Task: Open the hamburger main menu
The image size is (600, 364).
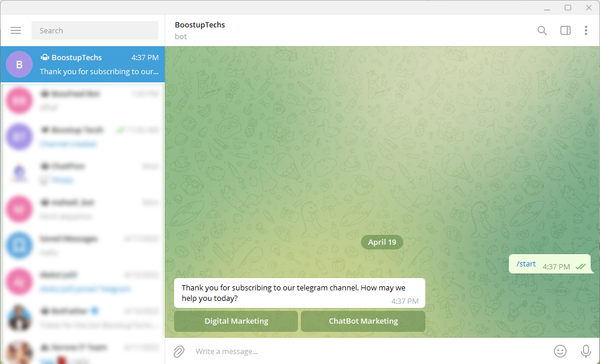Action: tap(16, 30)
